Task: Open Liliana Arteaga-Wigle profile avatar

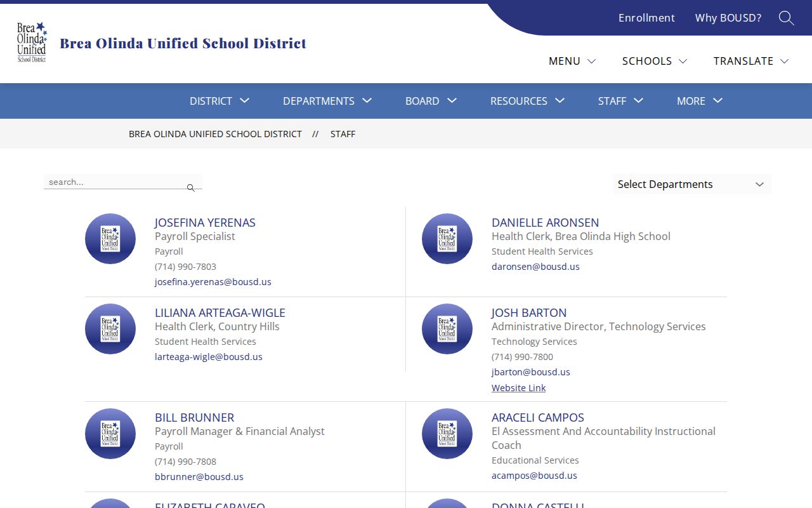Action: click(x=110, y=329)
